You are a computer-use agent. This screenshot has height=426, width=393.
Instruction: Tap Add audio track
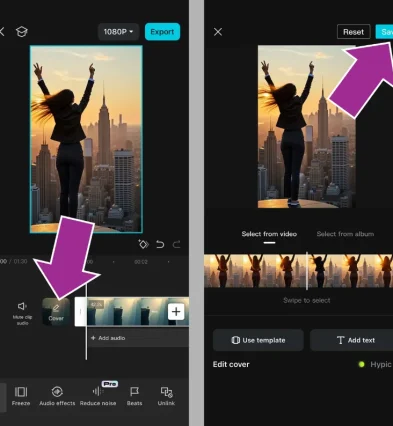(108, 338)
